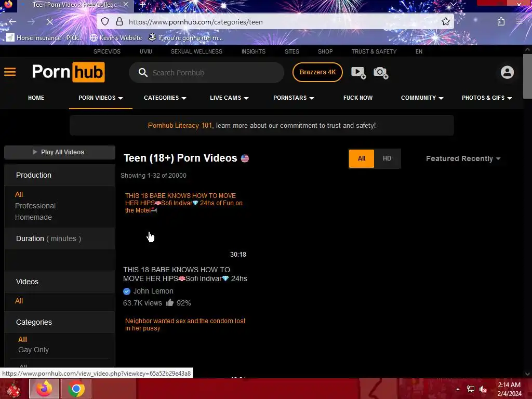532x399 pixels.
Task: Stop loading the page
Action: [x=49, y=22]
